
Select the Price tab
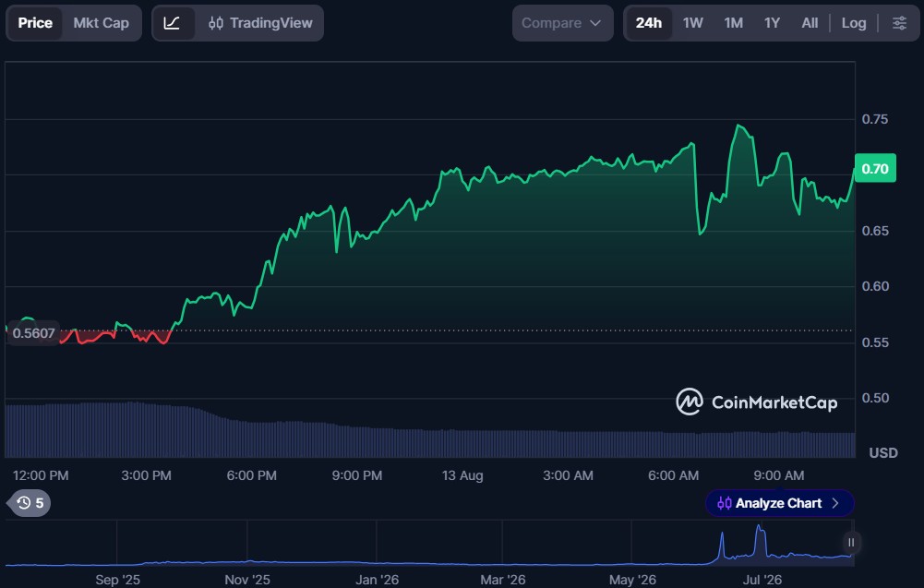pos(35,23)
